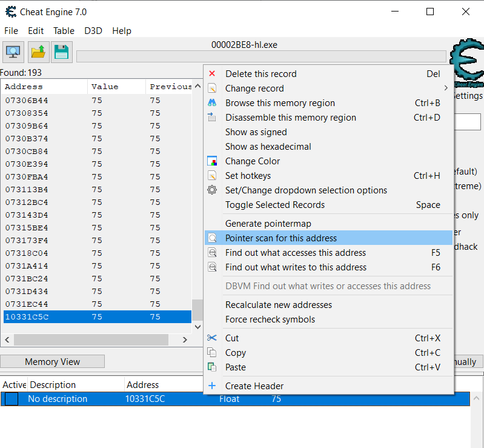This screenshot has height=448, width=484.
Task: Click the horizontal scroll right arrow
Action: [185, 340]
